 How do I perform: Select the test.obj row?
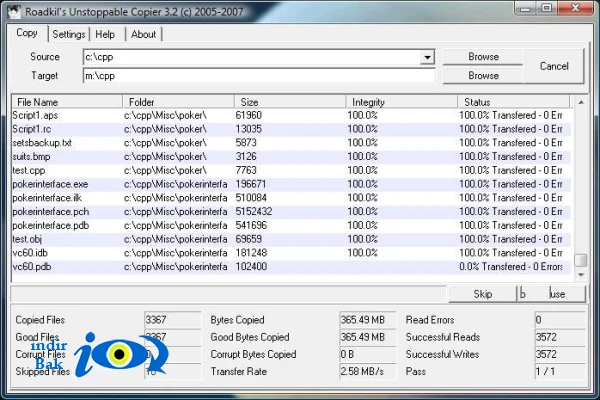coord(291,239)
